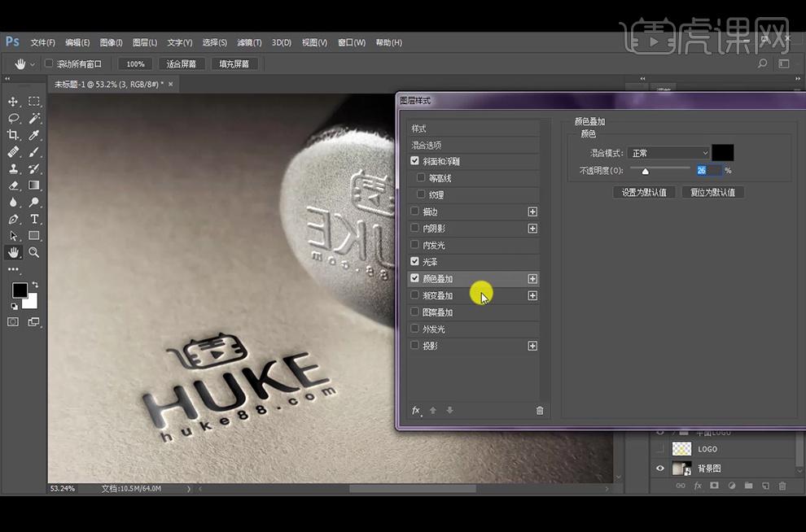Select the Move tool
This screenshot has width=806, height=532.
pos(13,102)
